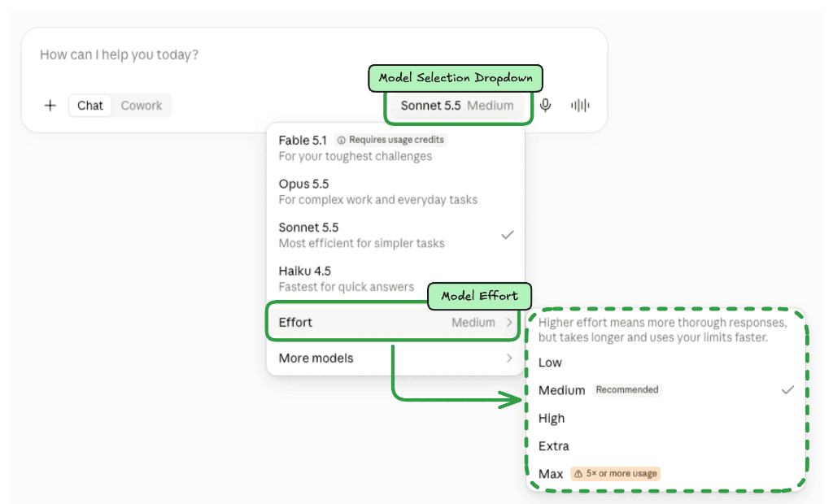Screen dimensions: 833x504
Task: Select the Fable 5.1 model
Action: [x=395, y=148]
